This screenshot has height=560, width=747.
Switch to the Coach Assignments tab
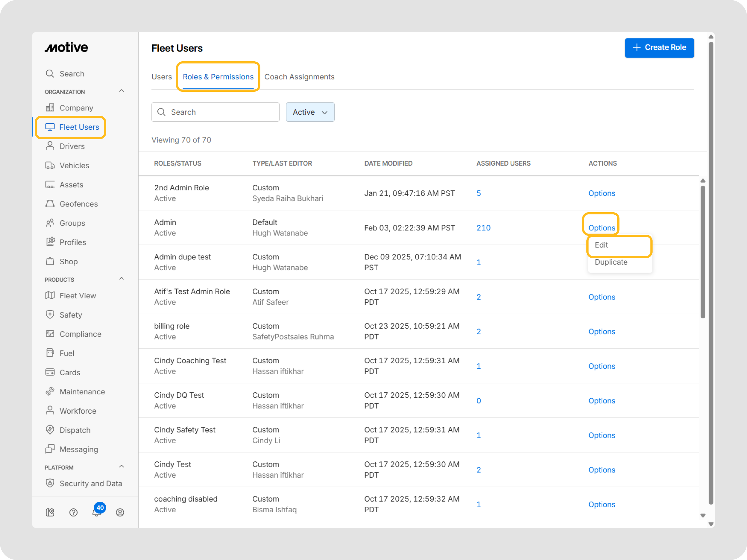coord(299,77)
